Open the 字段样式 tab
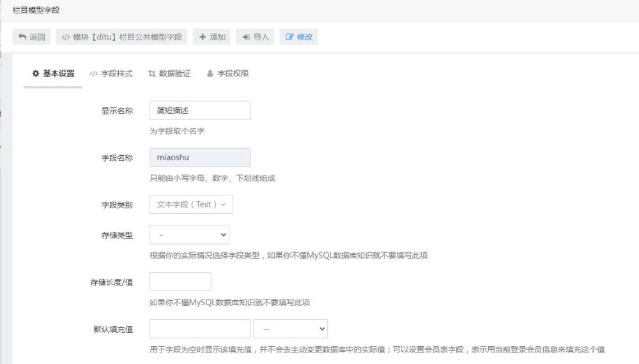 (111, 73)
